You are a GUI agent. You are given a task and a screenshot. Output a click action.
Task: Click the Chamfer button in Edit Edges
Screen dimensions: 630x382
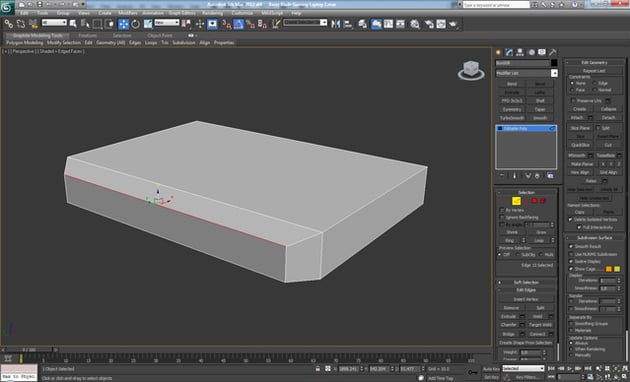[x=509, y=325]
